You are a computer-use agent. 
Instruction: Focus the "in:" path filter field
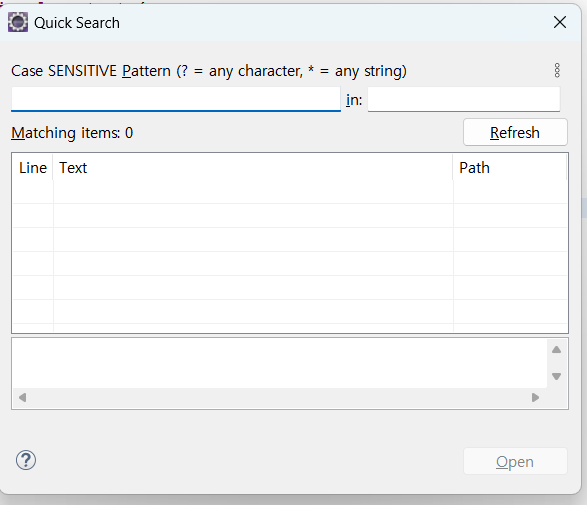pos(464,99)
